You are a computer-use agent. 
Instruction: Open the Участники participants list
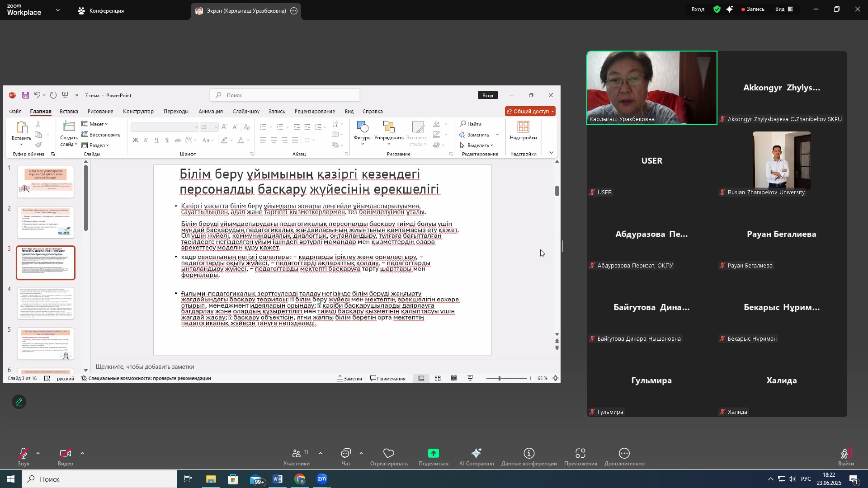click(x=297, y=454)
